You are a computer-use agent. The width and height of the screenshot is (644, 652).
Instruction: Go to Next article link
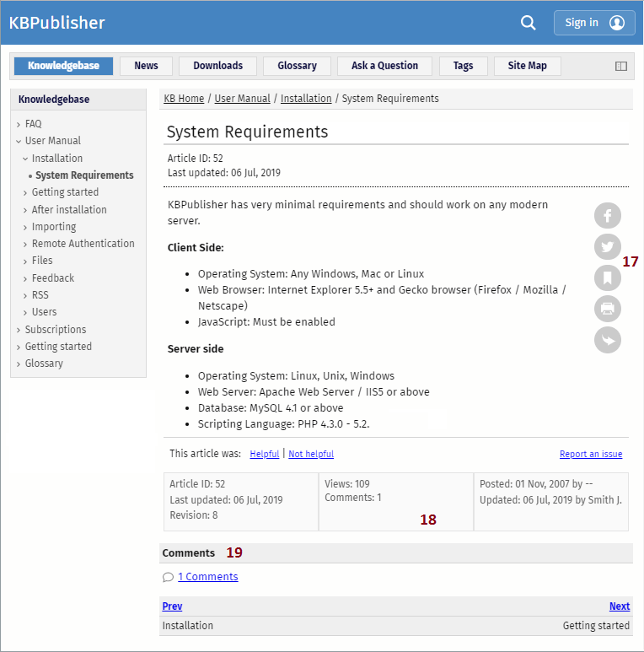pos(620,606)
